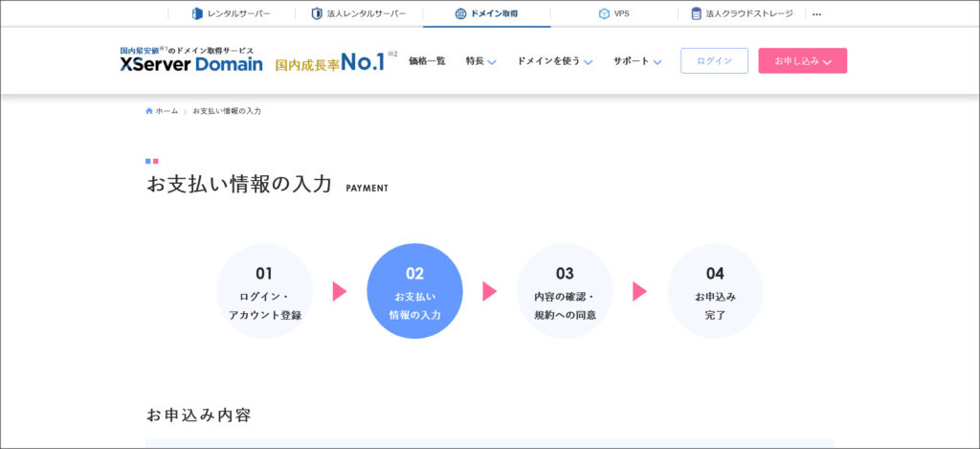Open the レンタルサーバー tab

pyautogui.click(x=232, y=13)
